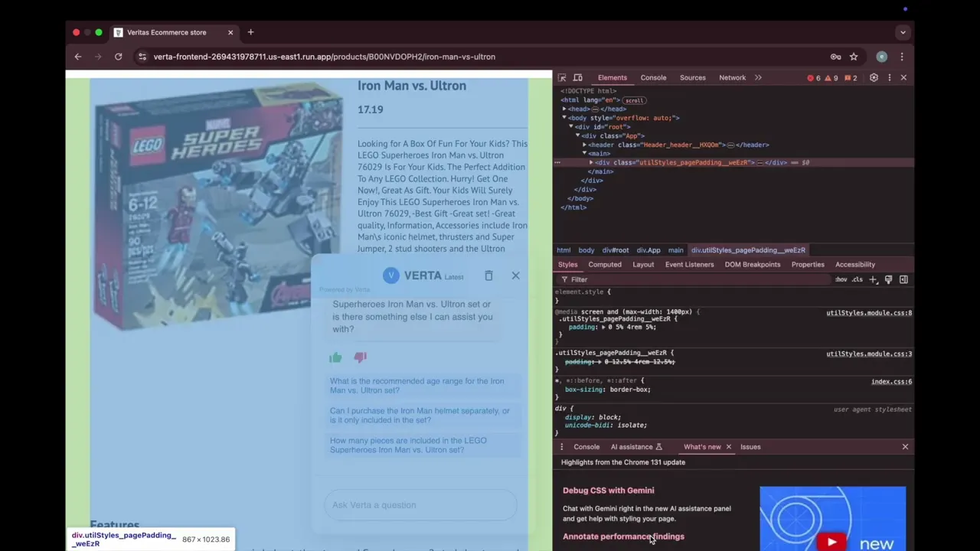Open DevTools settings gear
This screenshot has width=980, height=551.
point(874,77)
